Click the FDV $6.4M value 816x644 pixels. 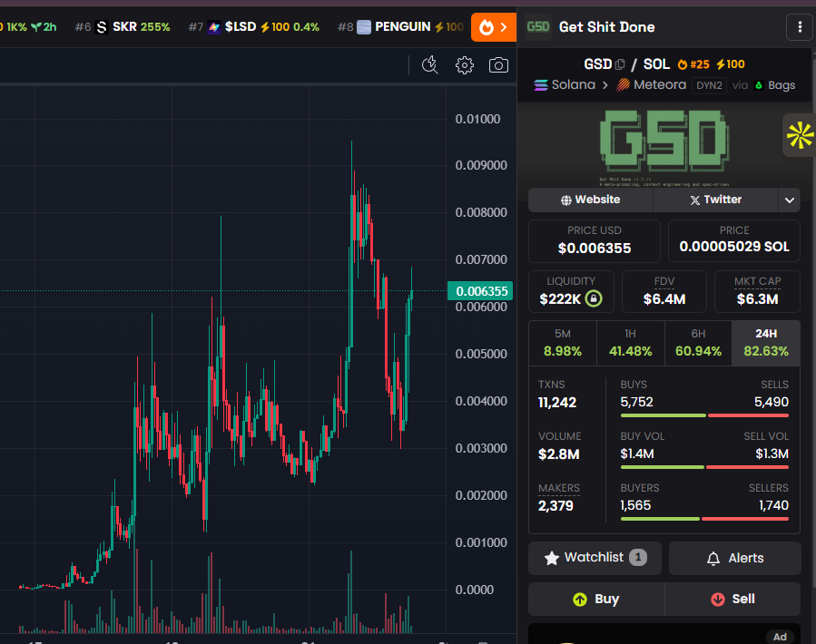click(x=664, y=299)
